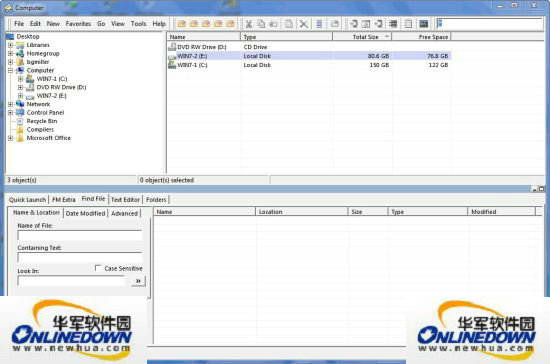
Task: Click the Look In browse » button
Action: pyautogui.click(x=138, y=281)
